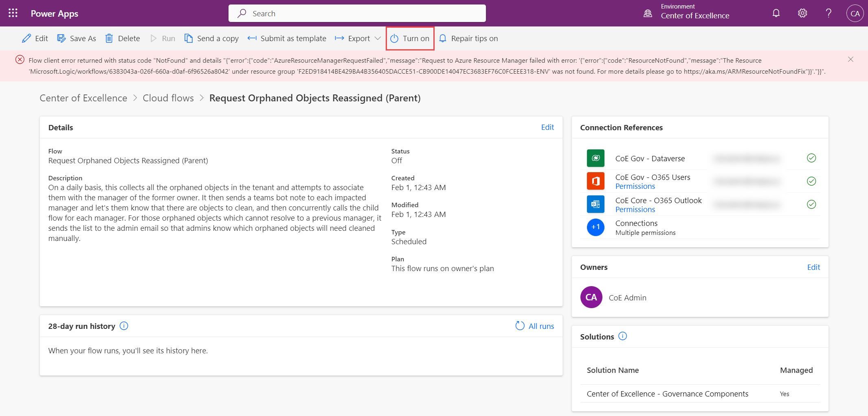The image size is (868, 416).
Task: Click the Send a copy icon
Action: click(188, 38)
